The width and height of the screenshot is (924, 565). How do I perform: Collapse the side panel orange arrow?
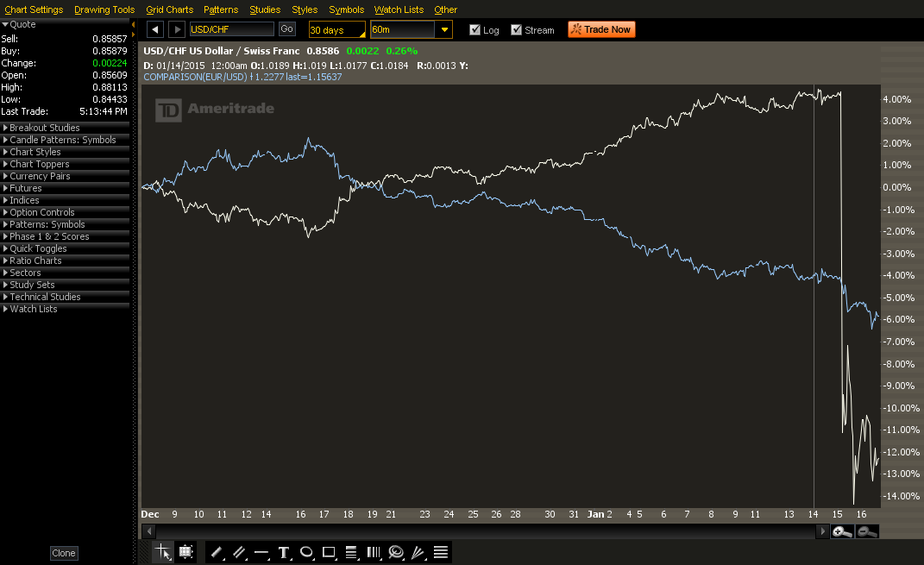pos(133,25)
